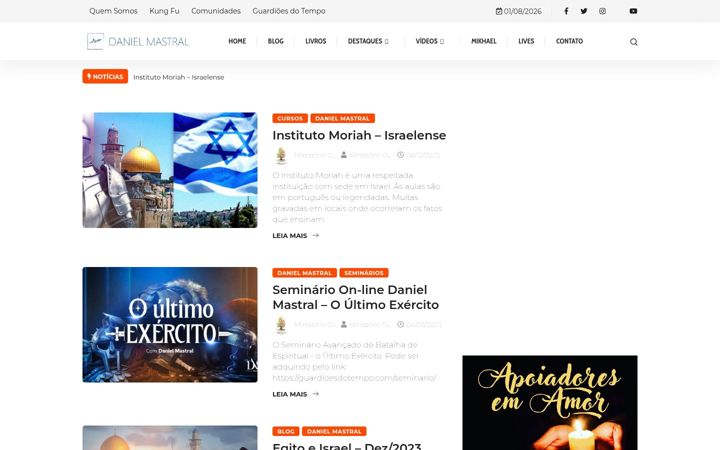
Task: Click author avatar under Seminário On-line post
Action: click(281, 325)
